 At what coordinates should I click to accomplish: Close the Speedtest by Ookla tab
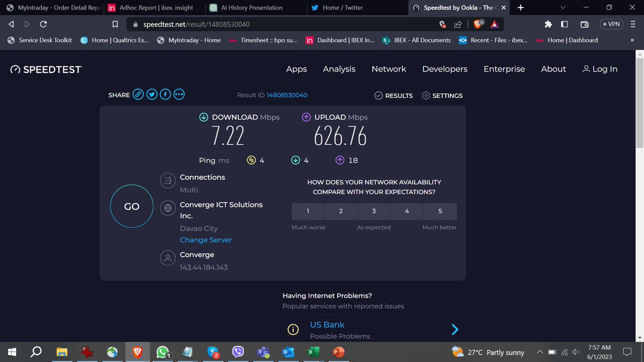tap(503, 8)
